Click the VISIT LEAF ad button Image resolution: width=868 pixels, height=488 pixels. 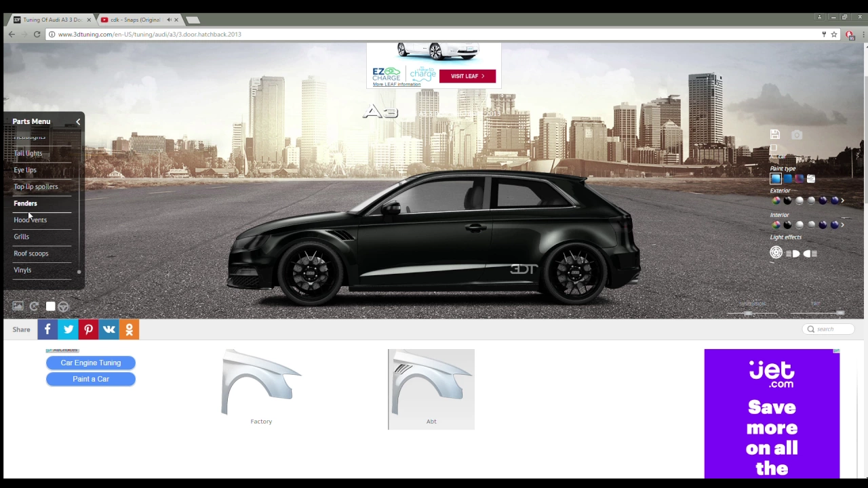tap(467, 76)
